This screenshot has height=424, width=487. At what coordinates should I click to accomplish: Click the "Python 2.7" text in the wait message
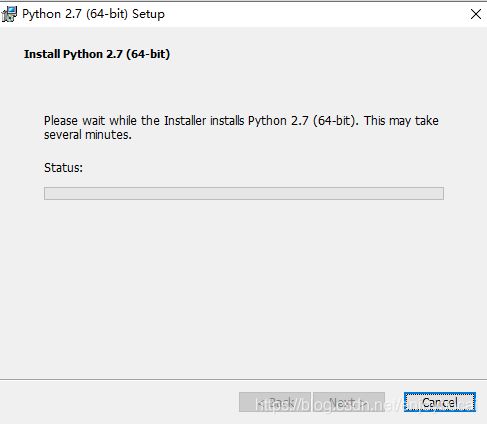tap(278, 121)
